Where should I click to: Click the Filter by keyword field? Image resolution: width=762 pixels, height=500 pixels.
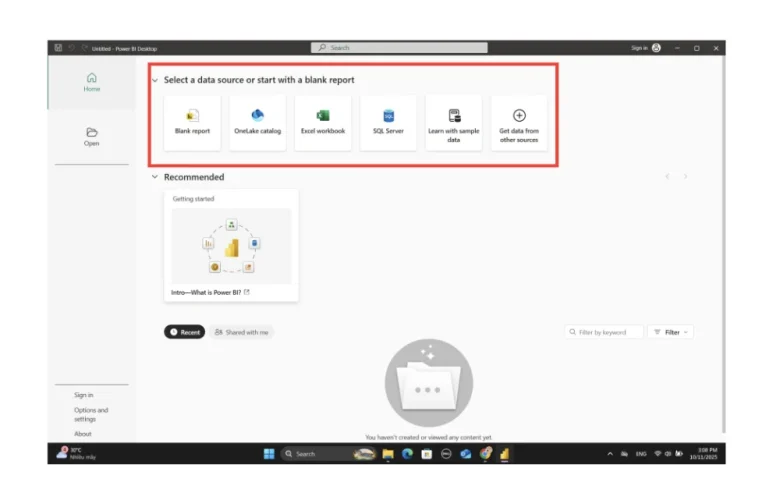(604, 332)
